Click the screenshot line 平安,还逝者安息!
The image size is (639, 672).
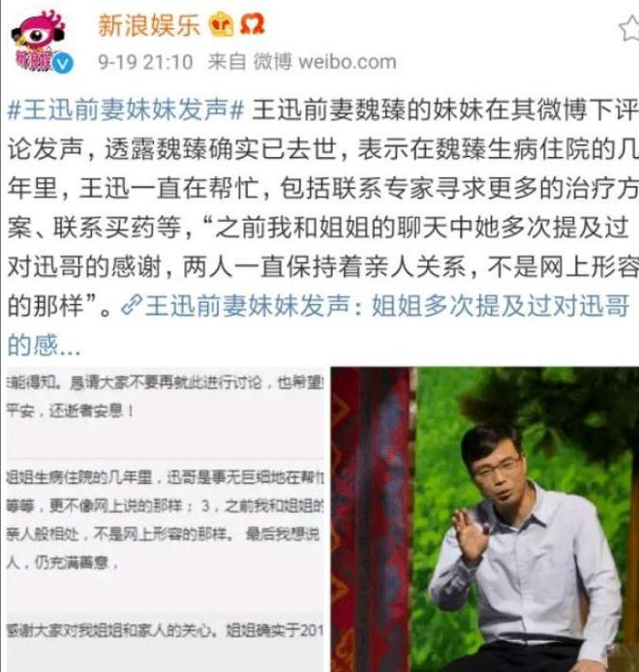point(71,411)
